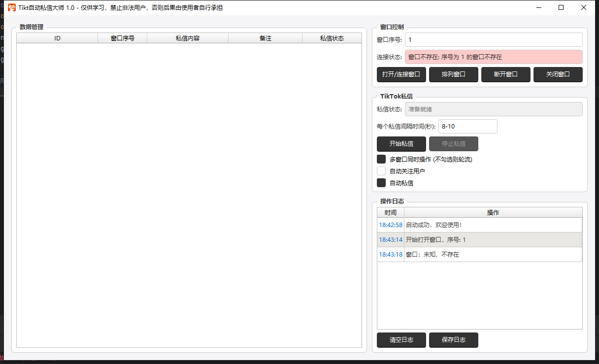The width and height of the screenshot is (599, 364).
Task: Click the ID column header
Action: pos(57,37)
